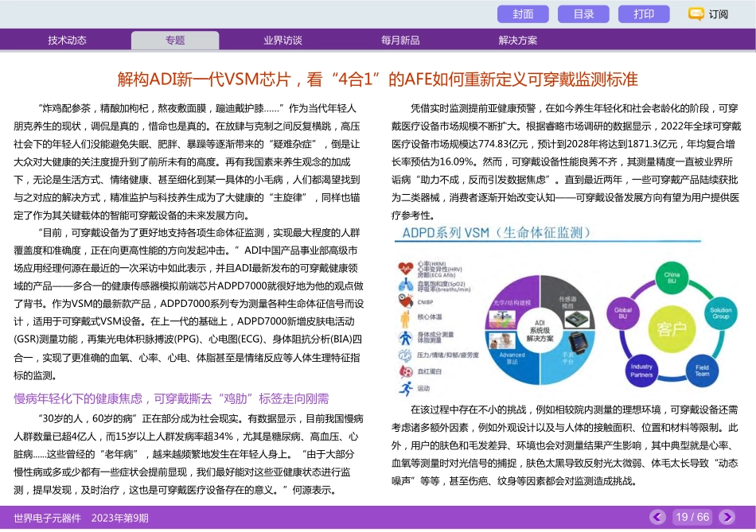Select the 身体成分测量 body composition icon
The image size is (756, 532).
pos(405,337)
